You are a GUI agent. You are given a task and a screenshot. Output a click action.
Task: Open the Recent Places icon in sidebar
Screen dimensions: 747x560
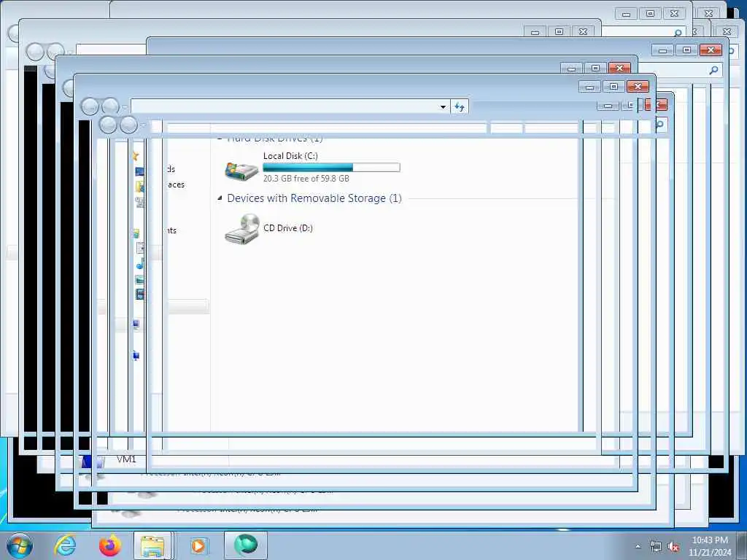[139, 203]
